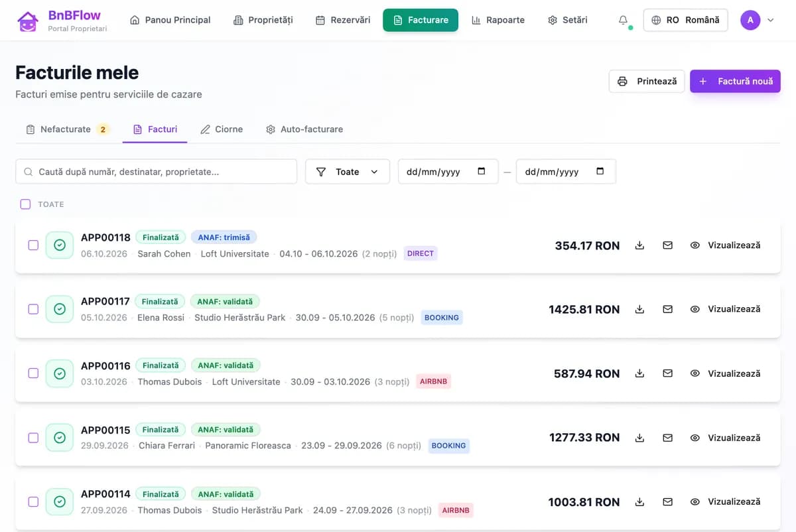Download invoice APP00115
This screenshot has height=532, width=796.
point(639,438)
